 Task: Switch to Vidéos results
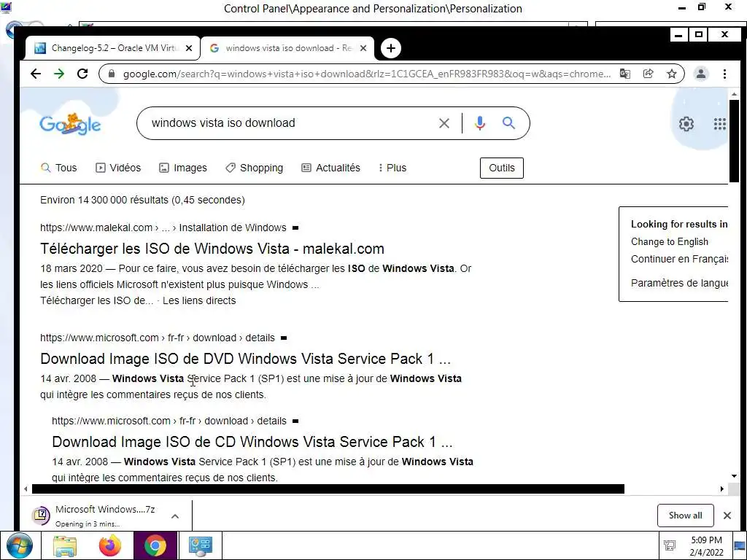click(118, 168)
